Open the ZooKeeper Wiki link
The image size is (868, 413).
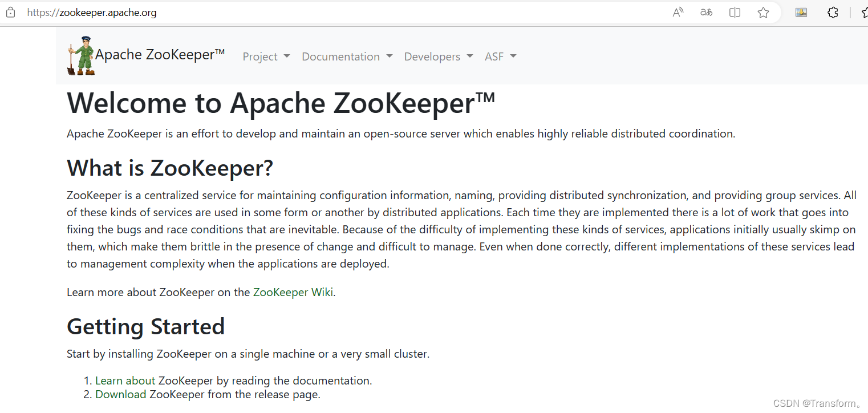pos(293,291)
